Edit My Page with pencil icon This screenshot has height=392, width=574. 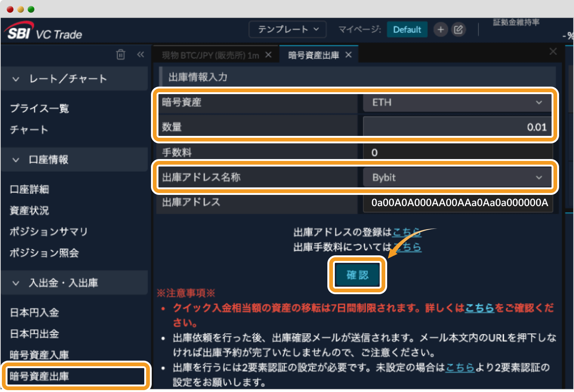459,29
